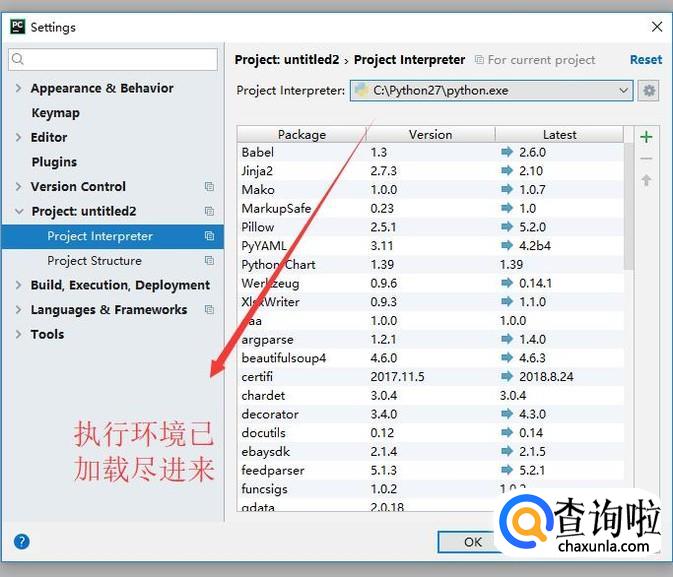Click the copy icon next to Version Control
The width and height of the screenshot is (673, 577).
point(209,186)
